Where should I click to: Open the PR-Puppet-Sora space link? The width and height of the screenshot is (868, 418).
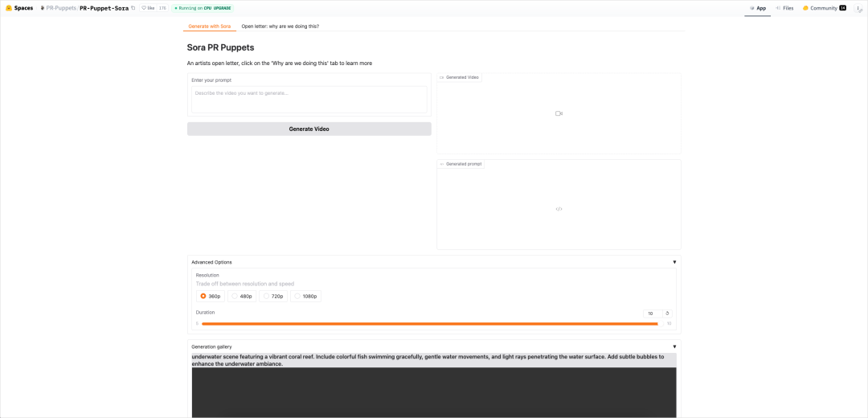pos(104,8)
